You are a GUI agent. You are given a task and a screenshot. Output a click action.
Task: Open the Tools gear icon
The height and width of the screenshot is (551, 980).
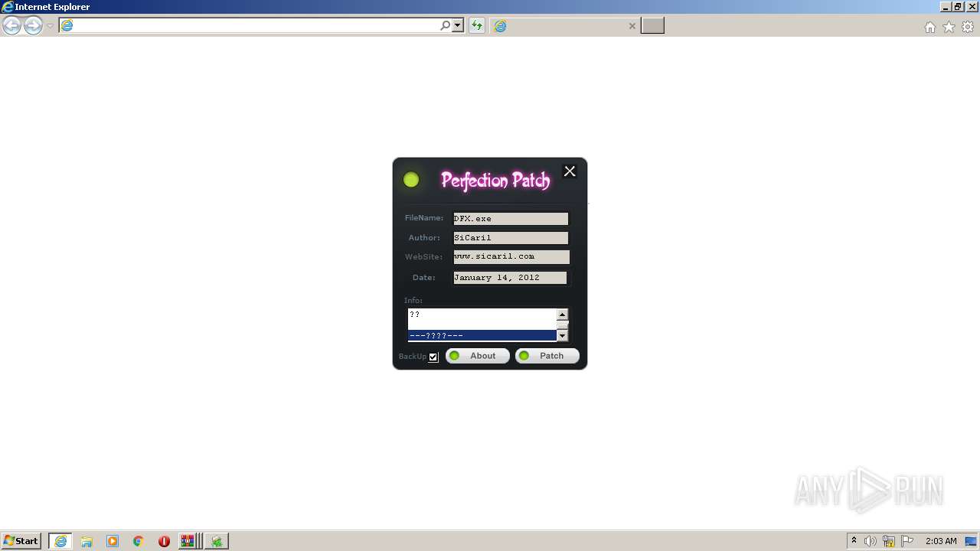point(968,27)
